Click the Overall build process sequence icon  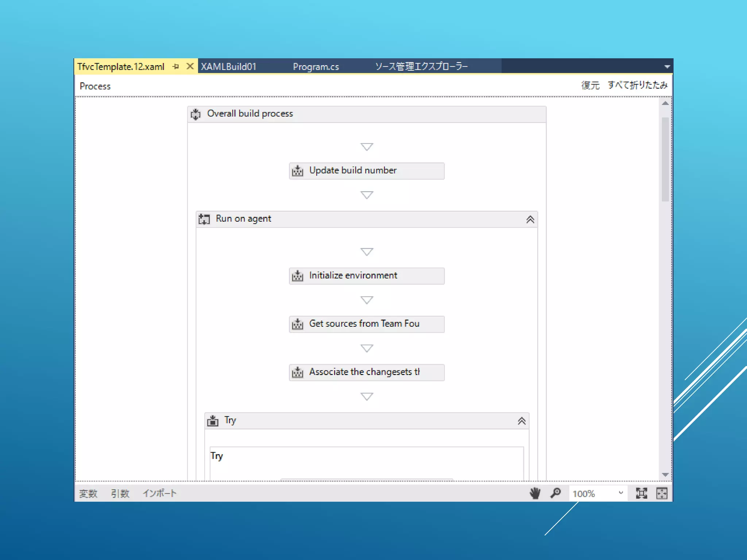tap(196, 114)
